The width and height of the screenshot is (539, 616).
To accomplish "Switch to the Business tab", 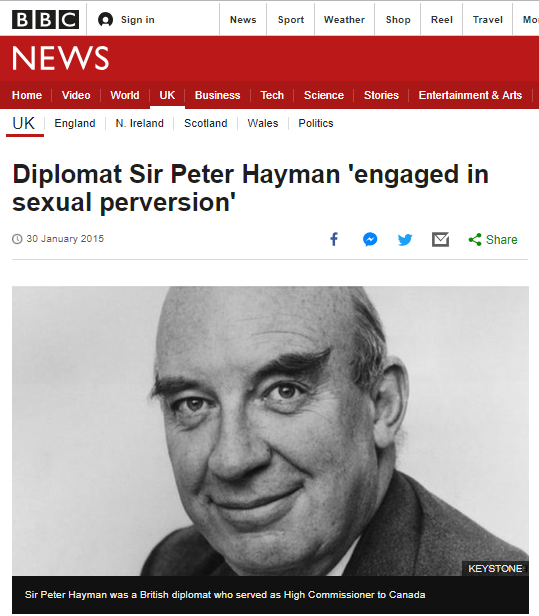I will [217, 95].
